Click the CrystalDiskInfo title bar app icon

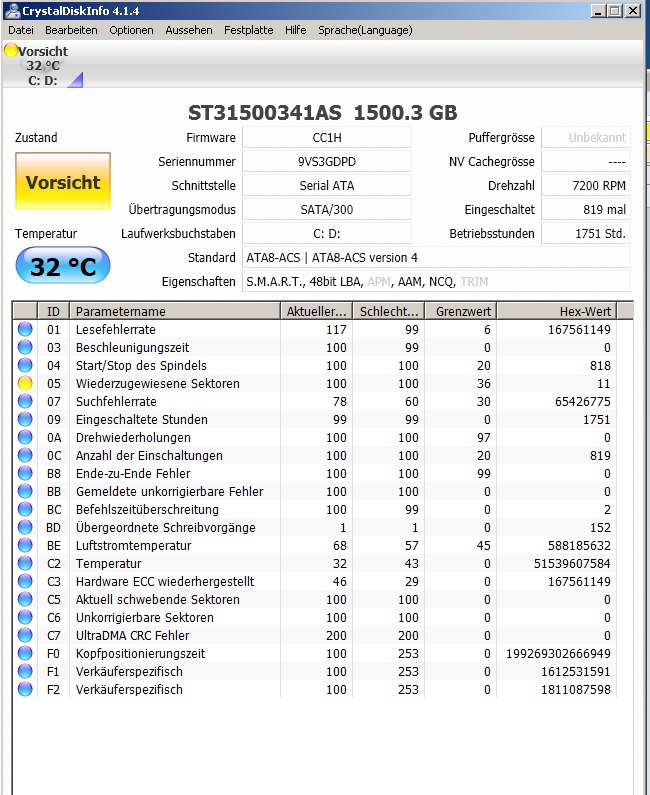pyautogui.click(x=12, y=11)
